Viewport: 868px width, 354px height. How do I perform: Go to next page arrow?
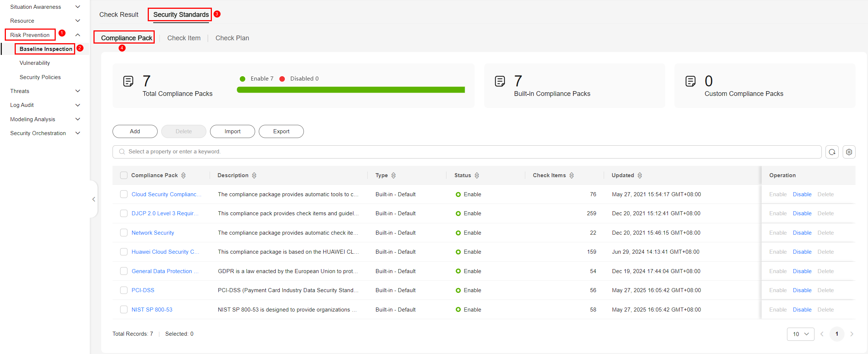click(x=852, y=334)
